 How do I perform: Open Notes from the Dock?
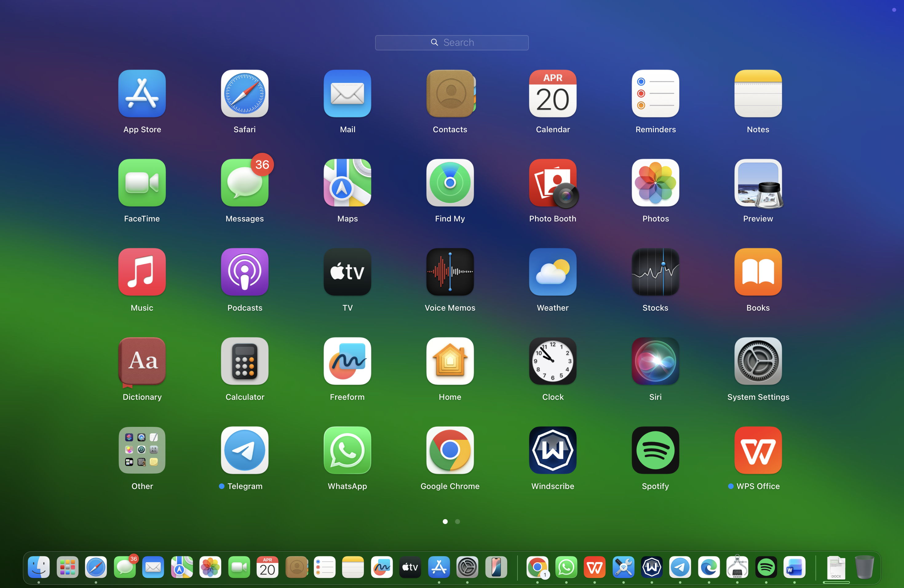[x=353, y=567]
